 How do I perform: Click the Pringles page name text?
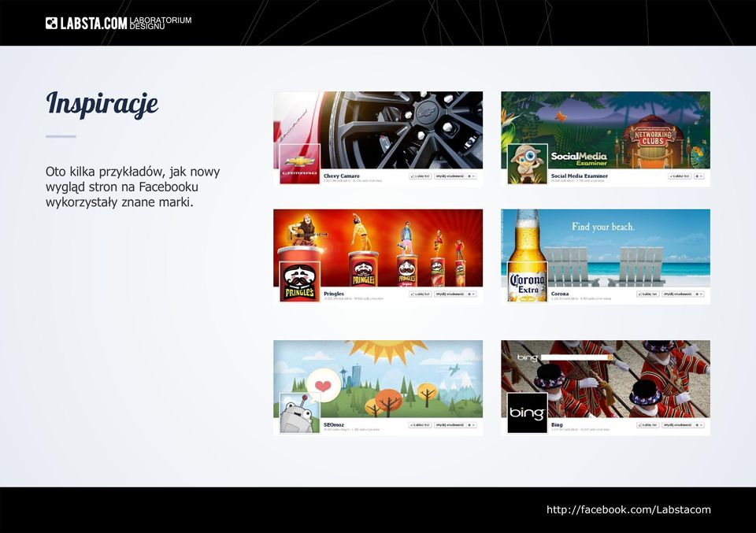334,294
